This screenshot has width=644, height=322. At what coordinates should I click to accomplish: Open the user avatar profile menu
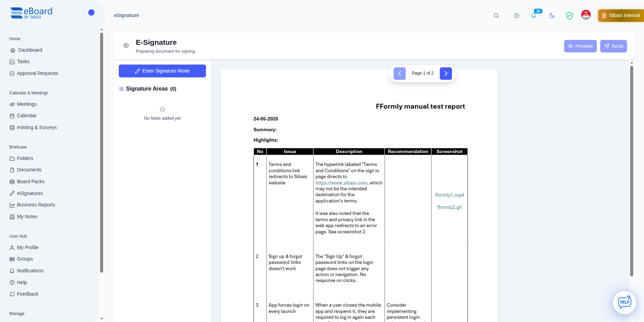click(586, 15)
